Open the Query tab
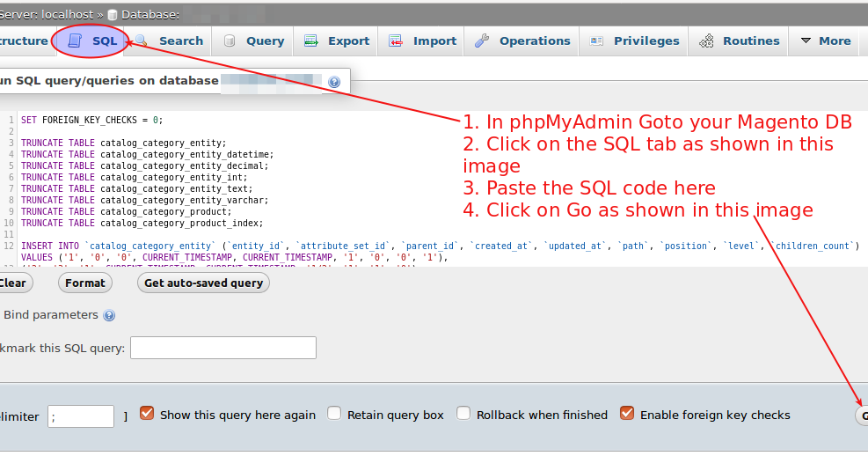Image resolution: width=868 pixels, height=456 pixels. click(253, 41)
